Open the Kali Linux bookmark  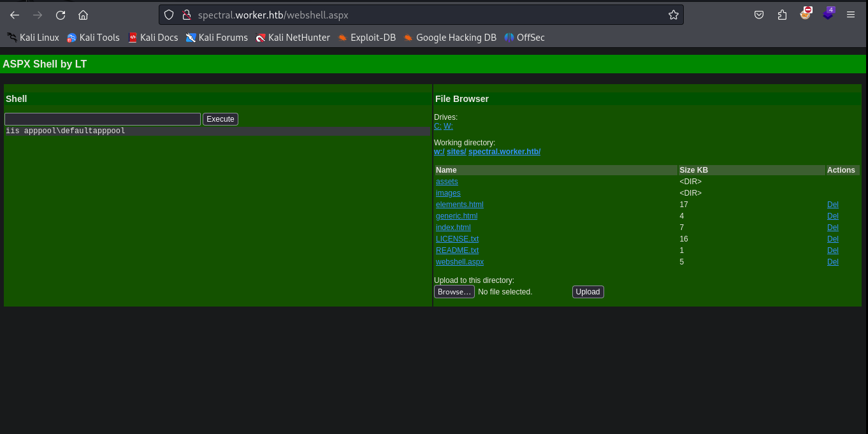point(33,38)
